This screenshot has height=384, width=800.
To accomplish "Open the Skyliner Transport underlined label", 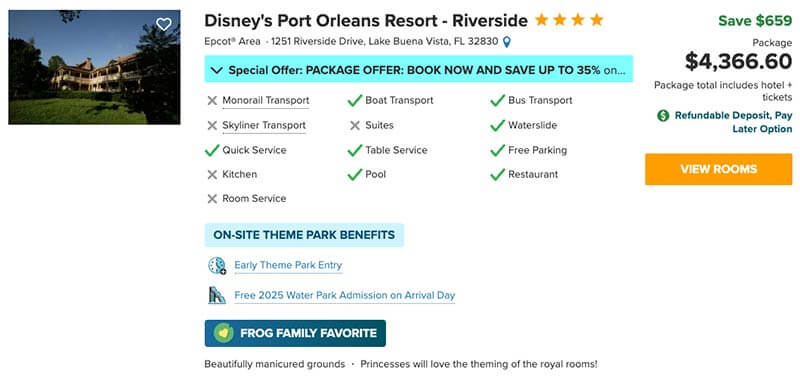I will (x=264, y=125).
